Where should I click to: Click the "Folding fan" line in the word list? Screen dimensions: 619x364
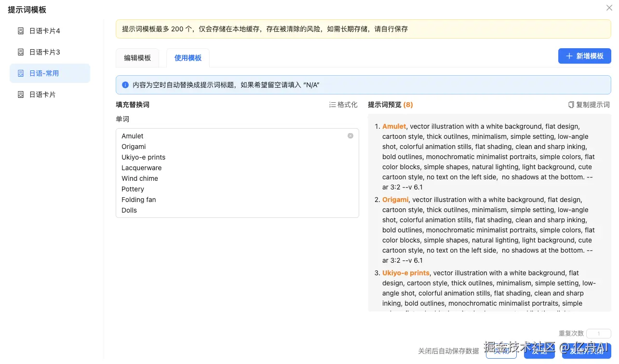coord(138,200)
